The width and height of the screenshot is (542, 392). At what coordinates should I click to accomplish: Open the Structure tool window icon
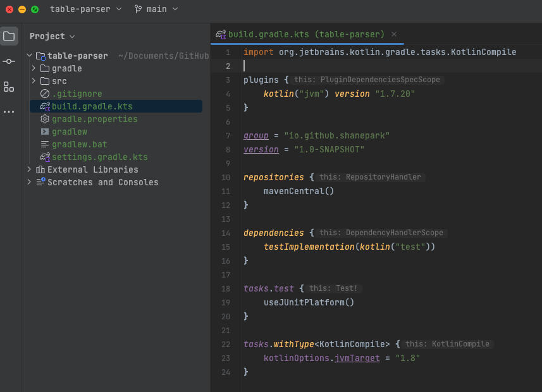coord(9,87)
